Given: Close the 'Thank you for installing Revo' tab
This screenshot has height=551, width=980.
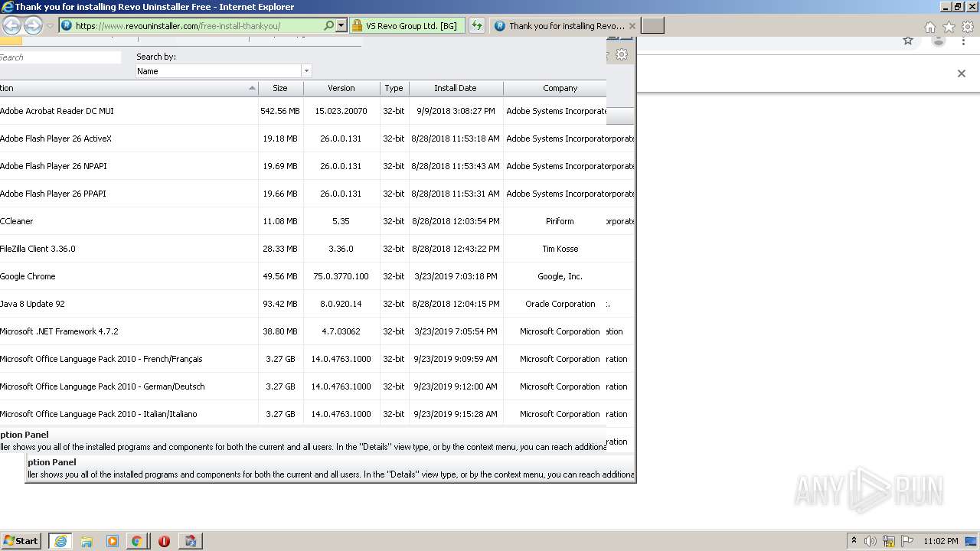Looking at the screenshot, I should tap(632, 25).
